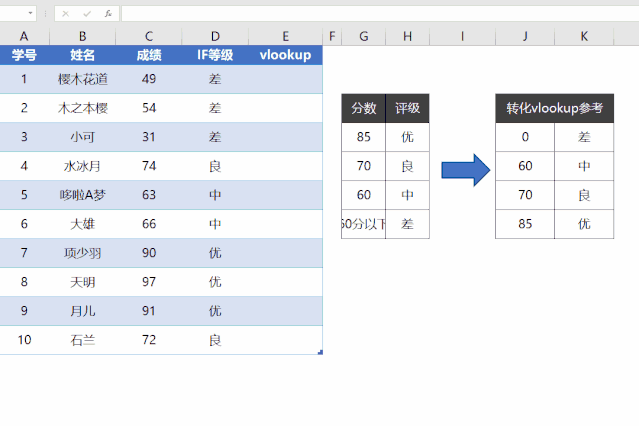Click the Cancel (X) formula bar icon
This screenshot has height=426, width=639.
tap(66, 14)
